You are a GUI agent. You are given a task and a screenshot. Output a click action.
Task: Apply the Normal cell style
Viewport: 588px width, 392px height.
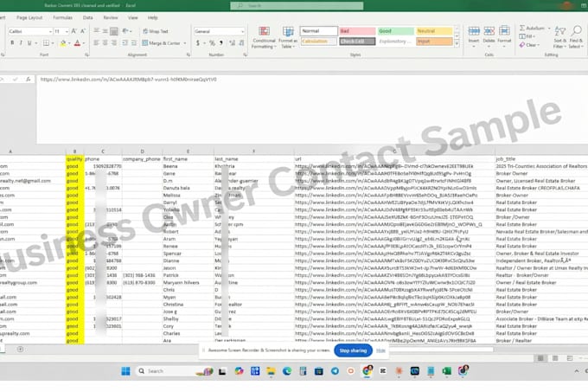[x=318, y=31]
